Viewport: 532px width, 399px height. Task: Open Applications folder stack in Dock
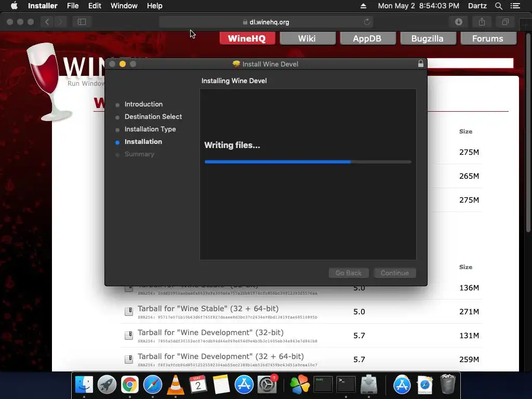[402, 385]
